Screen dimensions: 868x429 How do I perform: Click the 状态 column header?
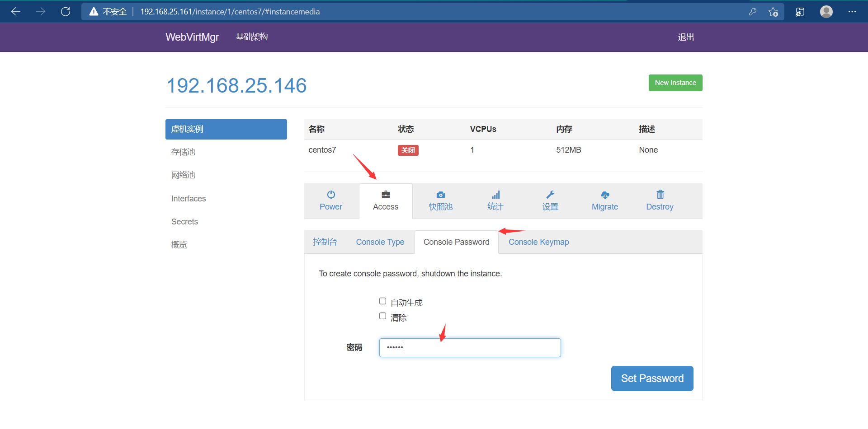tap(406, 129)
